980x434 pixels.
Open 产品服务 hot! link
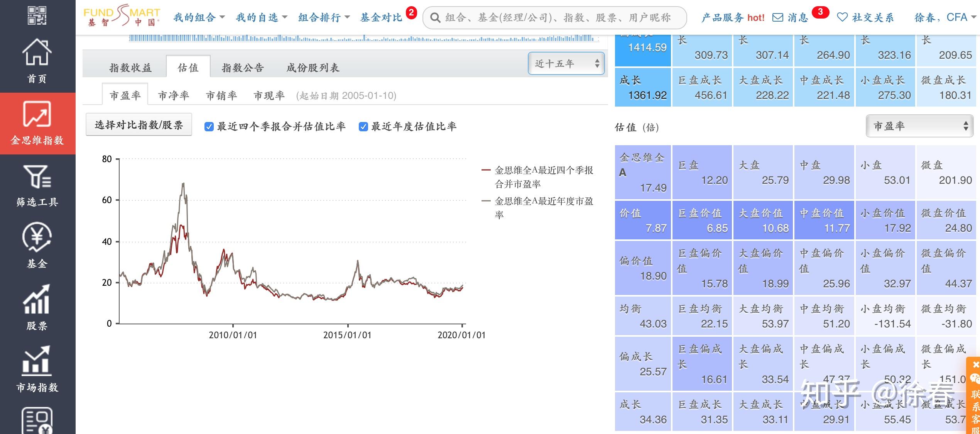733,18
